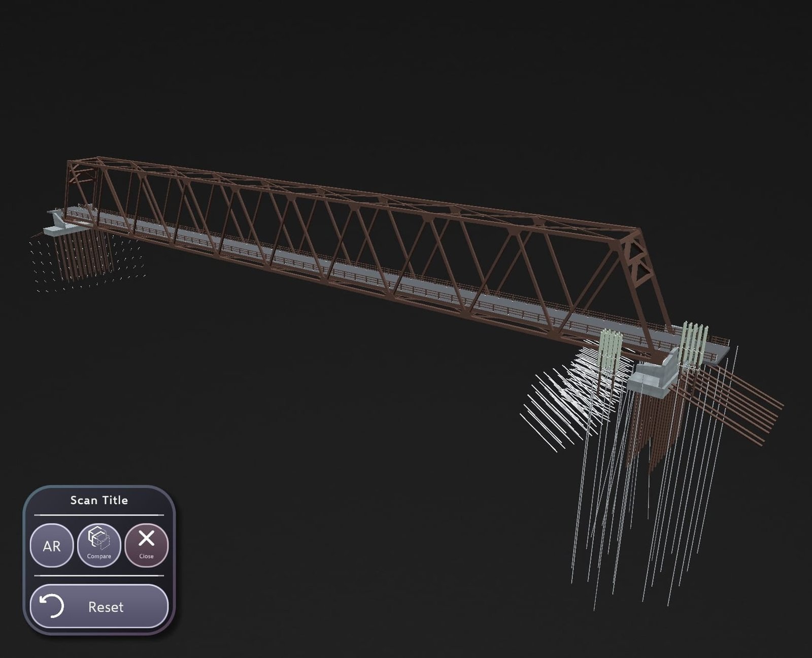Close the scan panel with the X
812x658 pixels.
(x=146, y=539)
